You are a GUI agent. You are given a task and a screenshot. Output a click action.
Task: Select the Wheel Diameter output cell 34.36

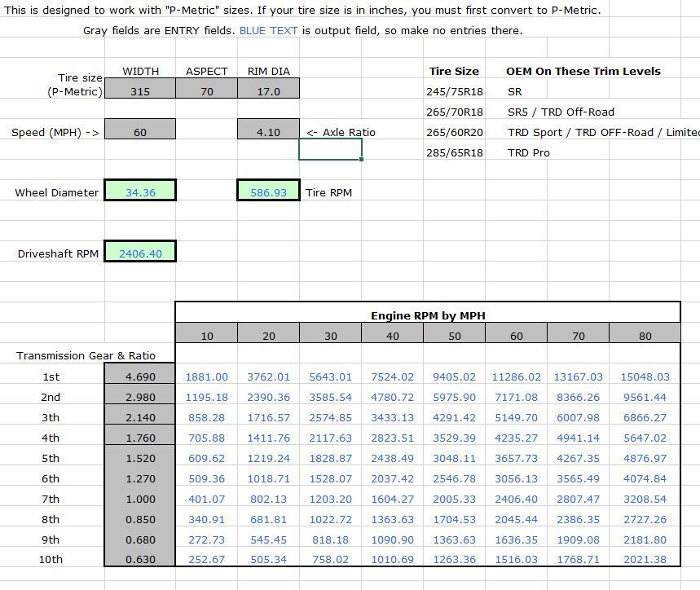coord(140,192)
